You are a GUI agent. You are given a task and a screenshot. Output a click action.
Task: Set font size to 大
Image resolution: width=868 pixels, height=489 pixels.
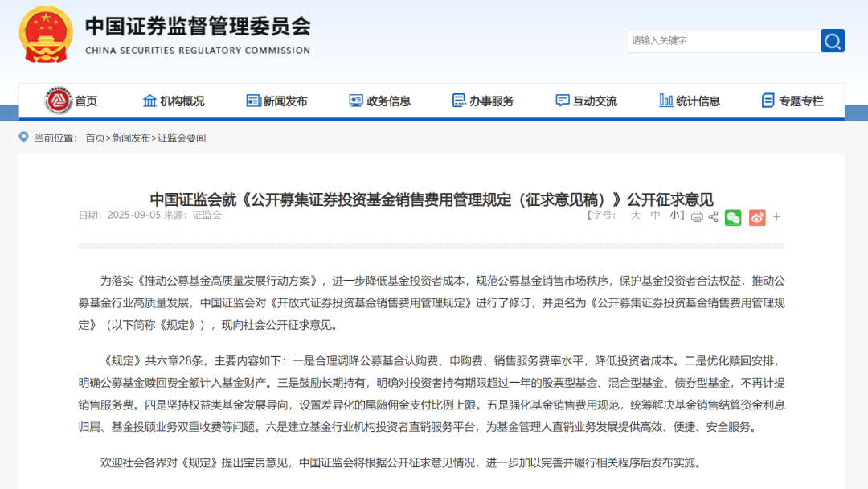[x=636, y=216]
